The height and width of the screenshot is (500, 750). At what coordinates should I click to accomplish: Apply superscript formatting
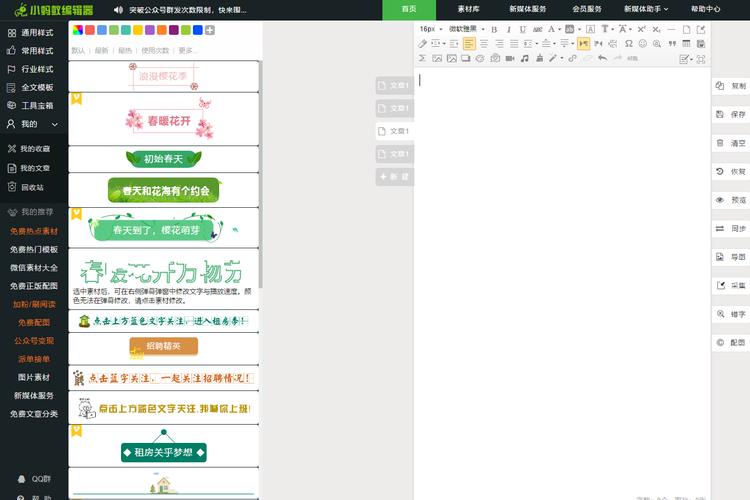(x=641, y=29)
